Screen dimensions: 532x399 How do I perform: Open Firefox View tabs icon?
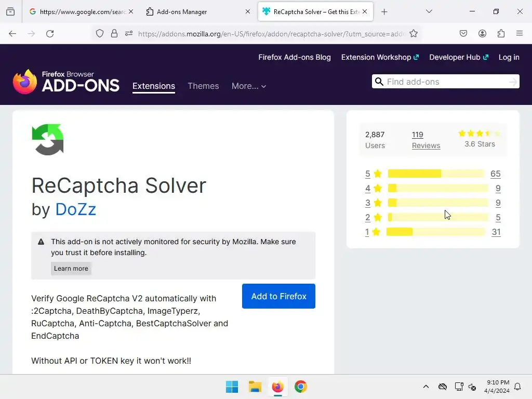pos(10,11)
